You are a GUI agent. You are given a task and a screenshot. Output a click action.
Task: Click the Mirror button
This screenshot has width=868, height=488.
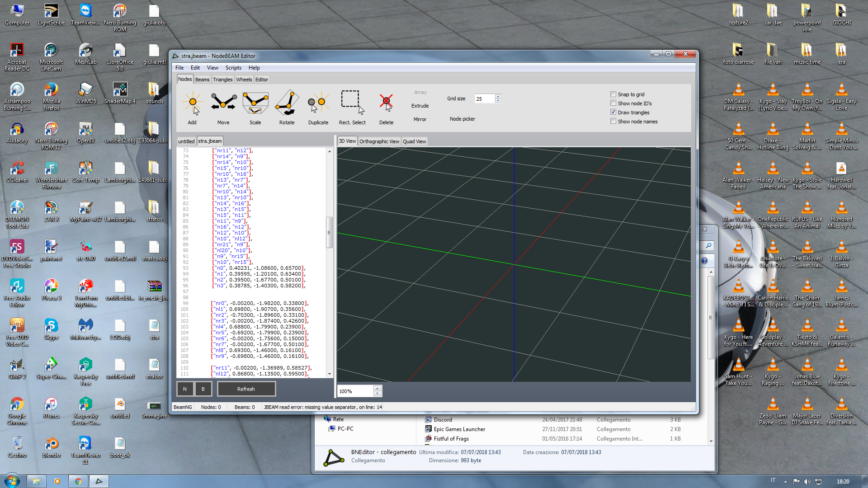420,119
